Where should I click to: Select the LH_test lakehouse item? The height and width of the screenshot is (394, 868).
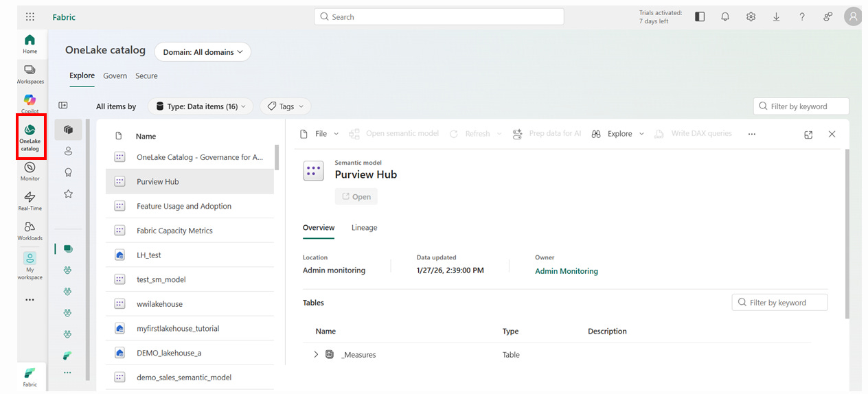click(190, 255)
